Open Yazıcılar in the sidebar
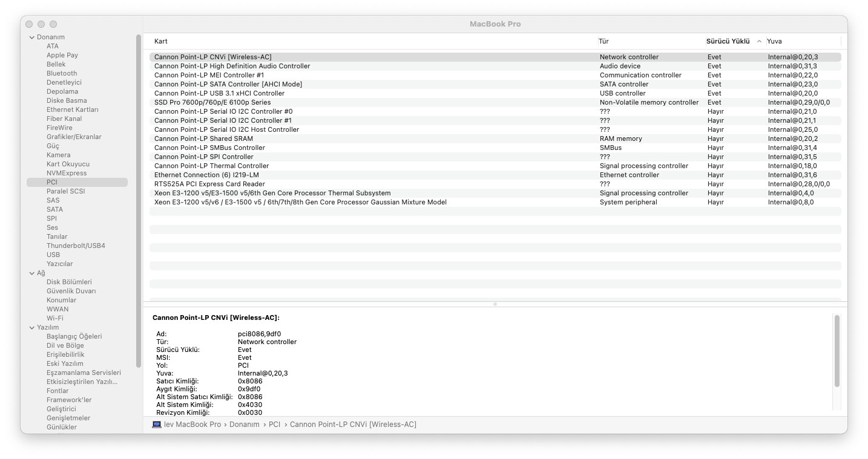The image size is (868, 459). point(59,264)
